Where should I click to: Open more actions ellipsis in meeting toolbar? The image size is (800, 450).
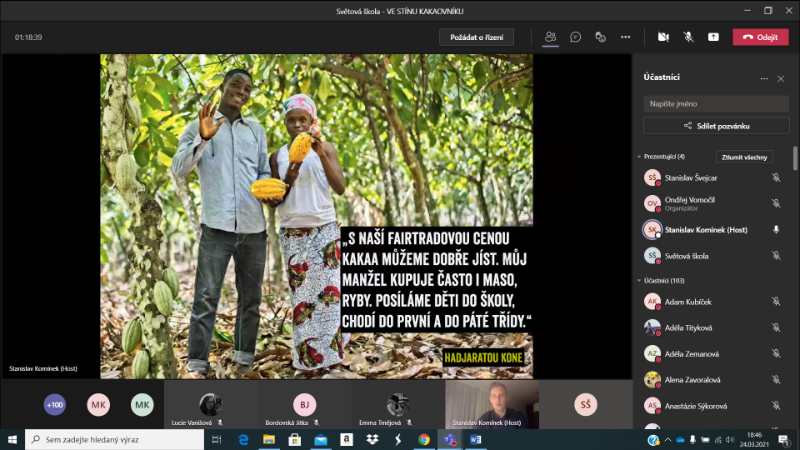coord(625,37)
